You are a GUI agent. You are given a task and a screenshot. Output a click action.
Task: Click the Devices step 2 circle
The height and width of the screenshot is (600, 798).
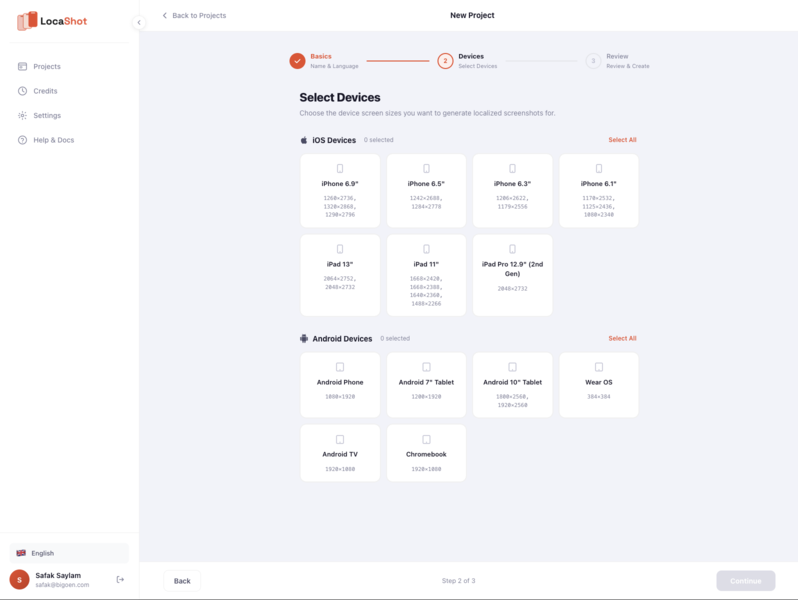pos(445,61)
